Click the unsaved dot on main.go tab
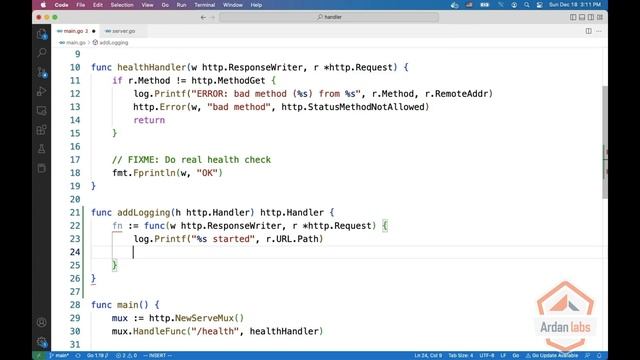Image resolution: width=640 pixels, height=360 pixels. click(94, 31)
